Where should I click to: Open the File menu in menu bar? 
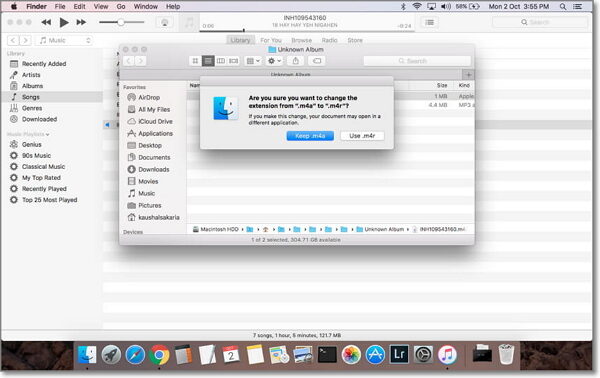coord(60,7)
